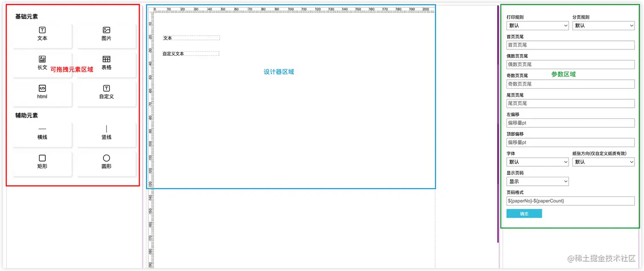644x271 pixels.
Task: Click the 首页页尾 input field
Action: [570, 45]
